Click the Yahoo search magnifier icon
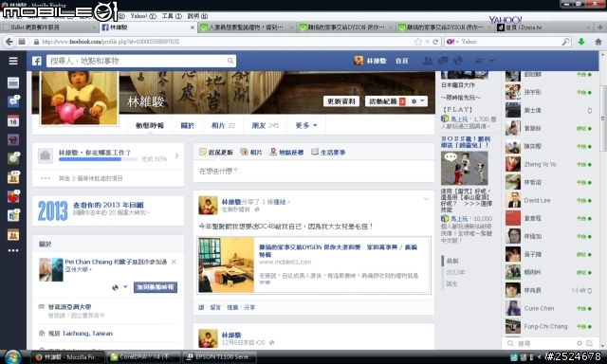 tap(565, 42)
